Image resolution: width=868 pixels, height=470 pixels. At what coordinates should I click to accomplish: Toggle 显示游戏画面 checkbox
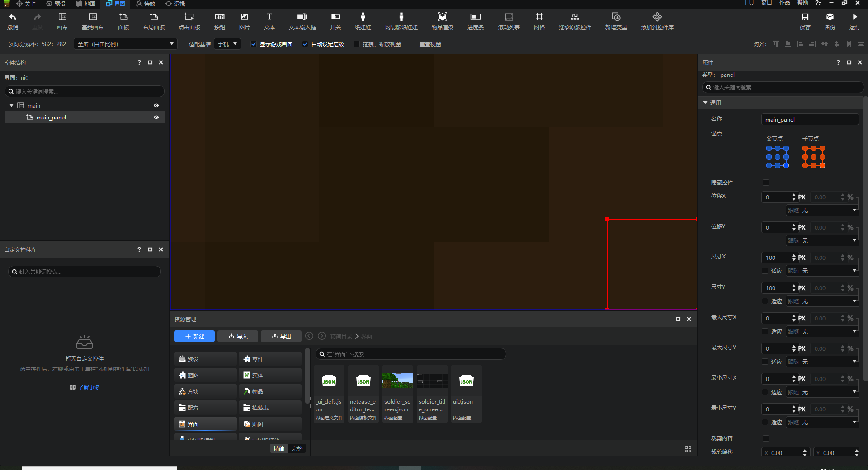(x=254, y=44)
